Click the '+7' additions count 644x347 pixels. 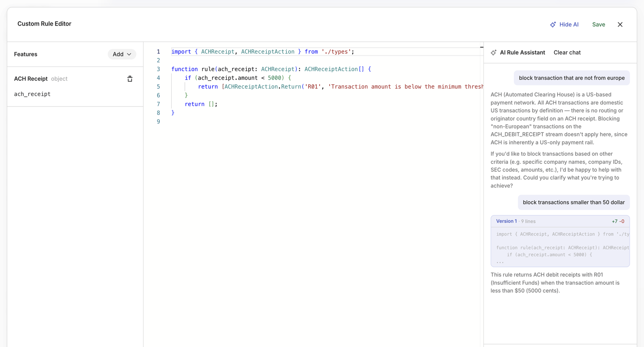(615, 222)
